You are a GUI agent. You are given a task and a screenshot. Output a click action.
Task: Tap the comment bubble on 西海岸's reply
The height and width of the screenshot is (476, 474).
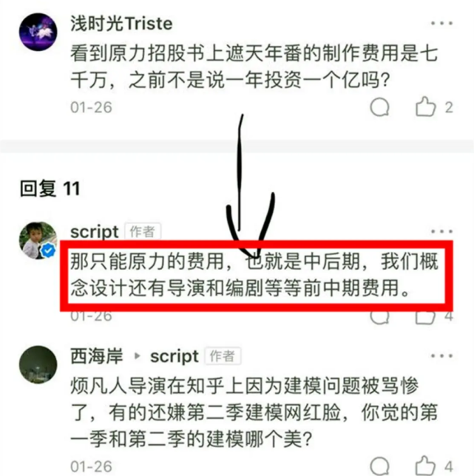pyautogui.click(x=379, y=466)
